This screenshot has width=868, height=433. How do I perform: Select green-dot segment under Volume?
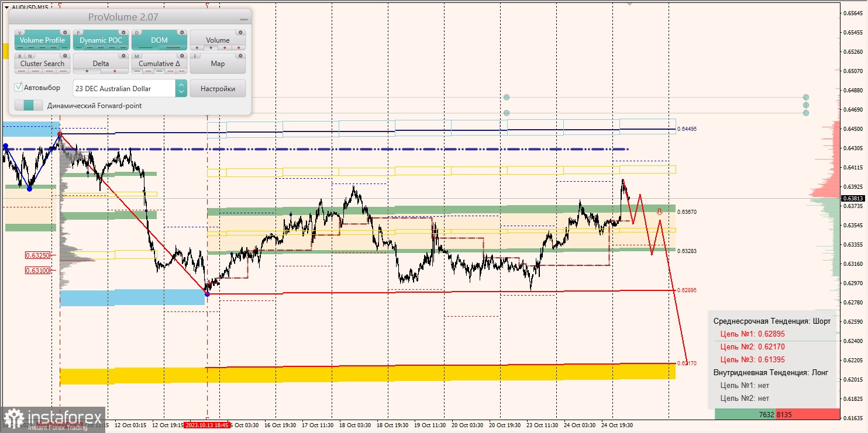[x=211, y=48]
